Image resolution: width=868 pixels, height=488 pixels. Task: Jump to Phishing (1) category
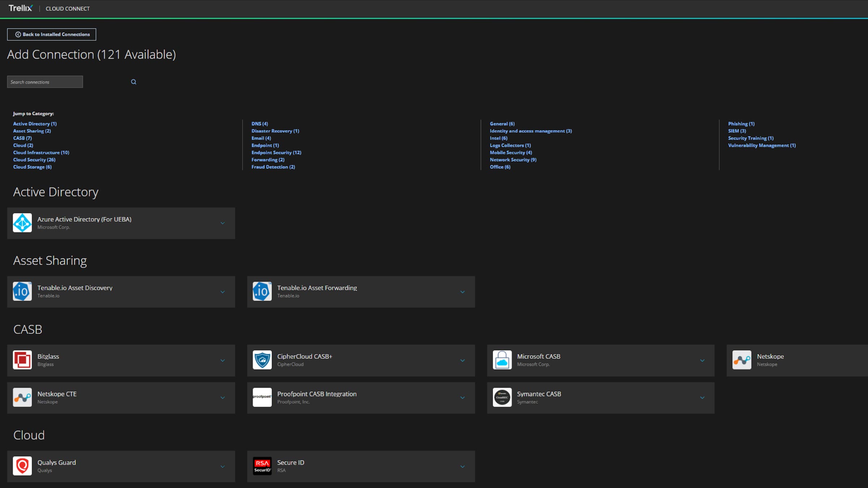click(741, 124)
